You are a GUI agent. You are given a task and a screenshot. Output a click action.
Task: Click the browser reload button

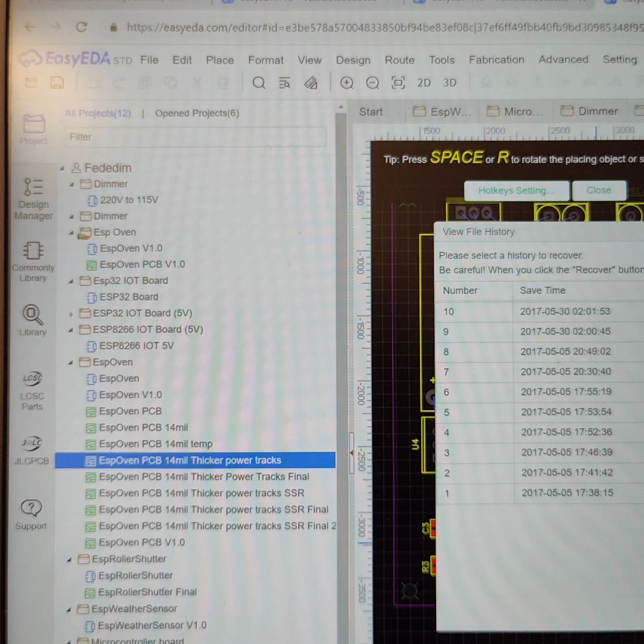point(81,27)
